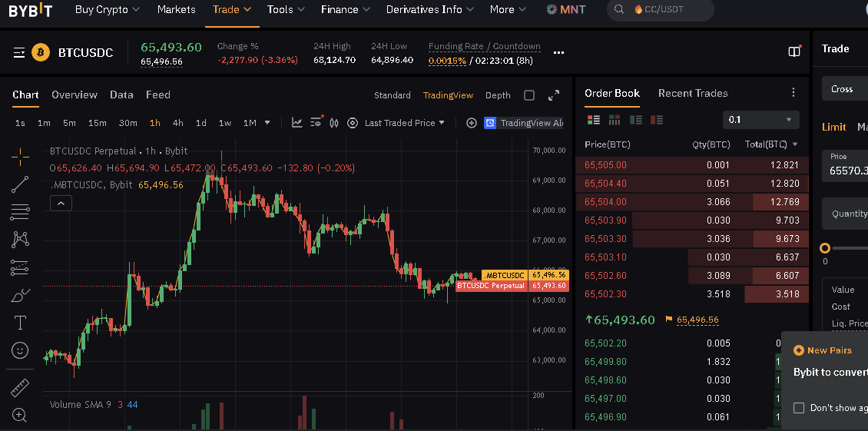Expand the Buy Crypto menu
868x431 pixels.
tap(108, 9)
